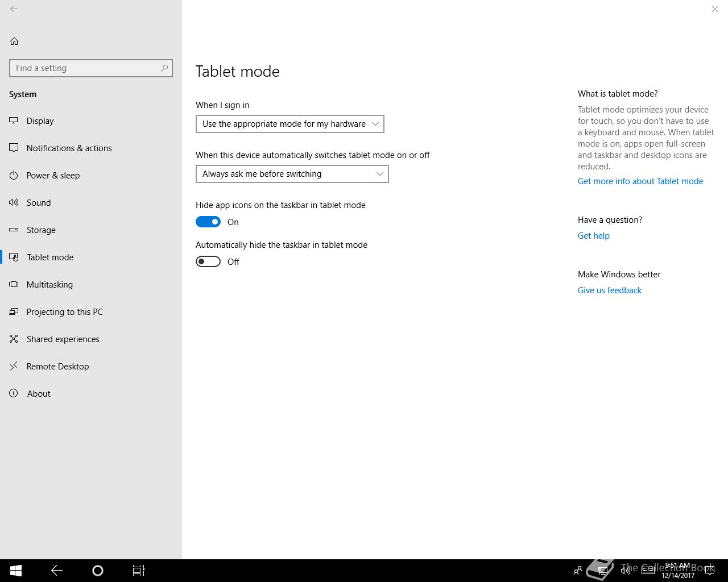Open Always ask me before switching dropdown
This screenshot has height=582, width=728.
pyautogui.click(x=292, y=174)
